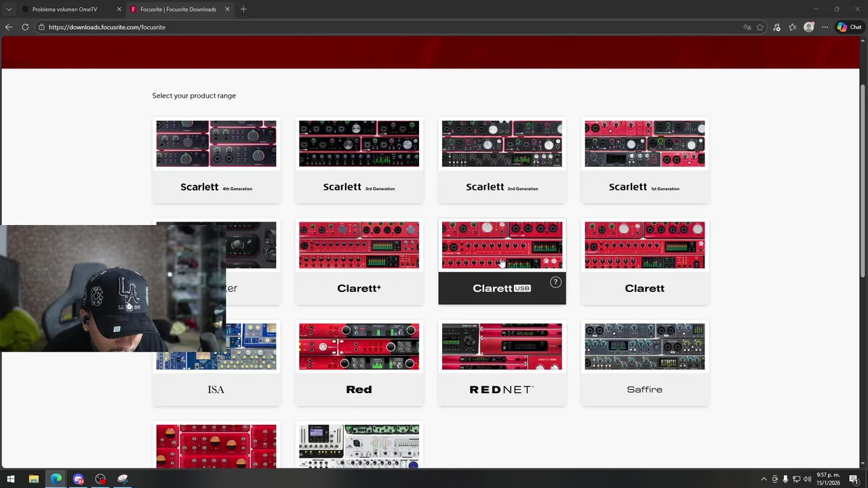Open the Windows Start menu
Screen dimensions: 868x488
tap(11, 479)
